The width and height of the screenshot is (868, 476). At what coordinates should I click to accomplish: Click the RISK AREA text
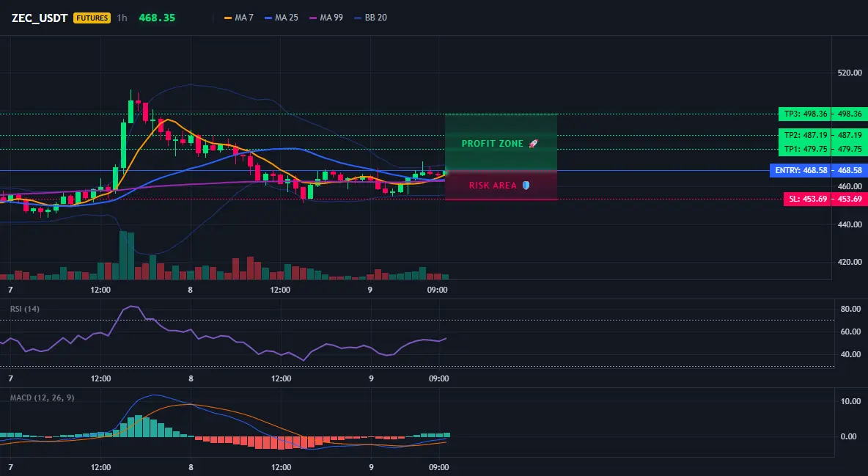click(x=493, y=186)
